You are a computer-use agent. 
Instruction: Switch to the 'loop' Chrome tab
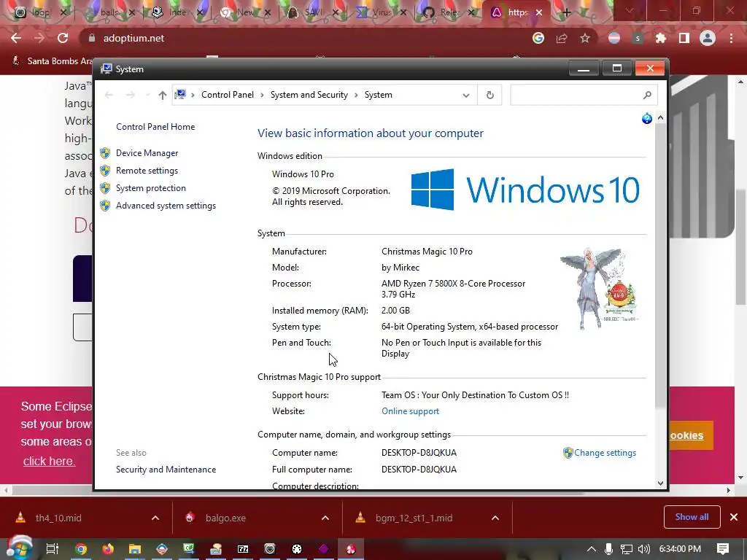[41, 12]
